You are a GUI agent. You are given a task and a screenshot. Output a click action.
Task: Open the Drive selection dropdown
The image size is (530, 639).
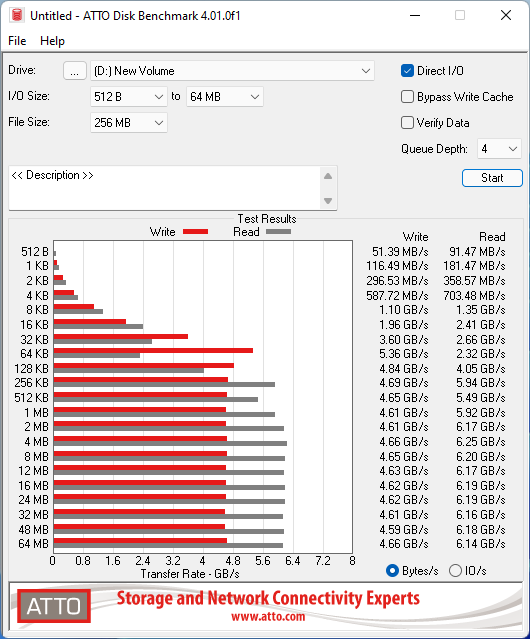pyautogui.click(x=232, y=71)
